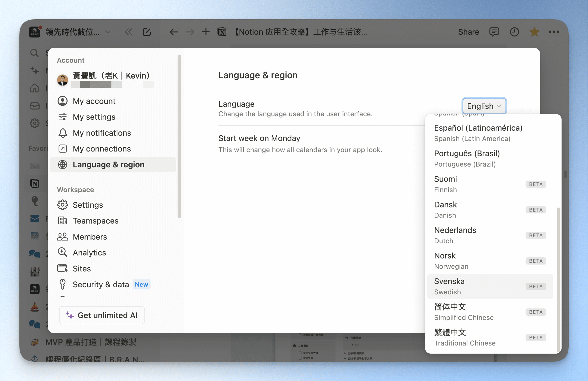This screenshot has height=381, width=588.
Task: Choose Norsk Norwegian language
Action: pyautogui.click(x=490, y=261)
